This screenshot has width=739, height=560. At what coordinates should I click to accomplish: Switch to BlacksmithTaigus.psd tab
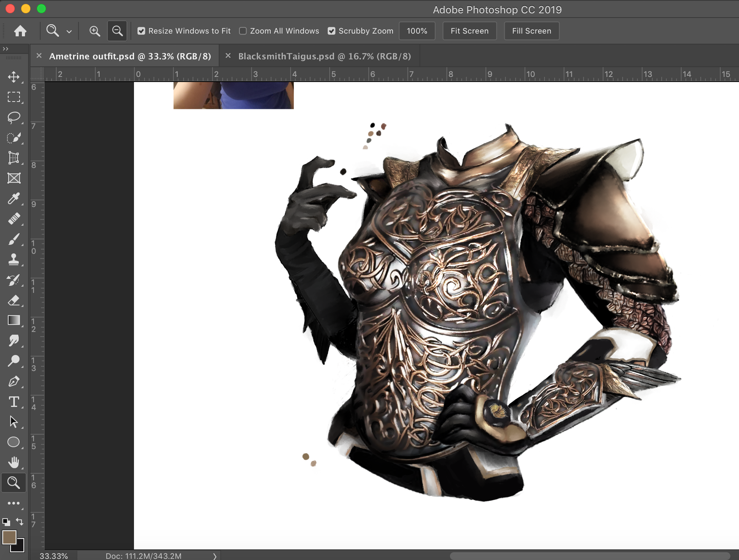tap(324, 56)
